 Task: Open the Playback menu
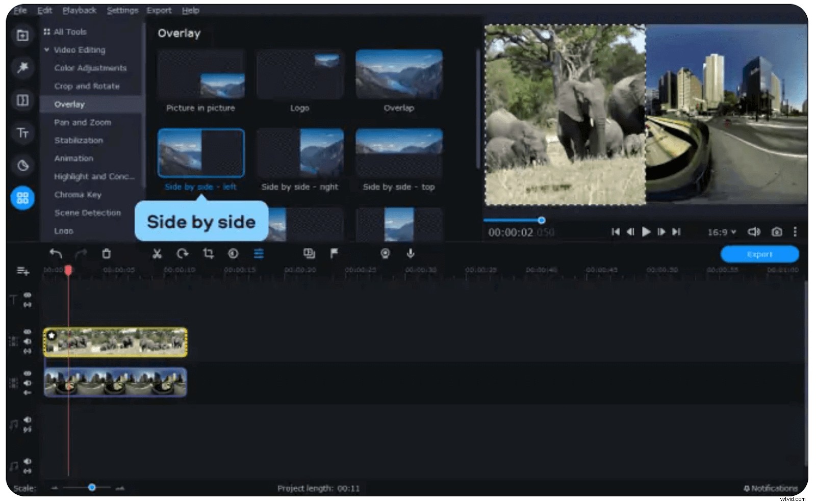(x=79, y=10)
